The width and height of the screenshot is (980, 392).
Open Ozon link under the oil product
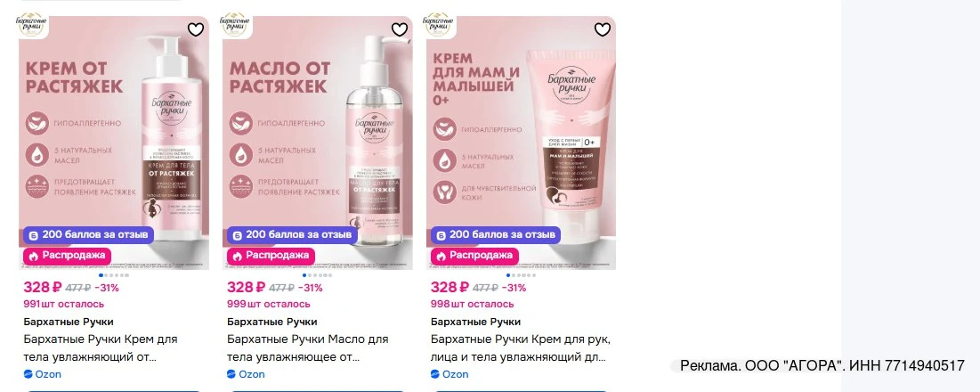coord(246,374)
